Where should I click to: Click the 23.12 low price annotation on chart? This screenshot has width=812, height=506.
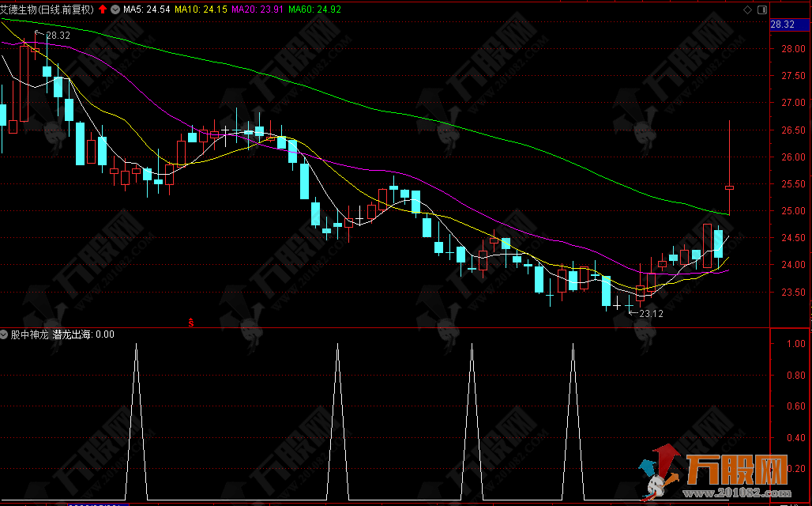tap(651, 313)
